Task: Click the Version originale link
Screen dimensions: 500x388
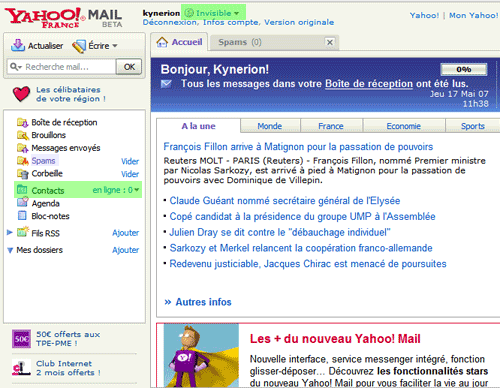Action: (x=299, y=22)
